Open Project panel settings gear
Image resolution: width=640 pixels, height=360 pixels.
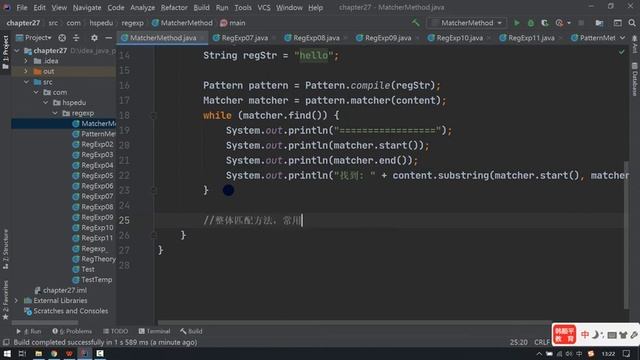pyautogui.click(x=94, y=38)
